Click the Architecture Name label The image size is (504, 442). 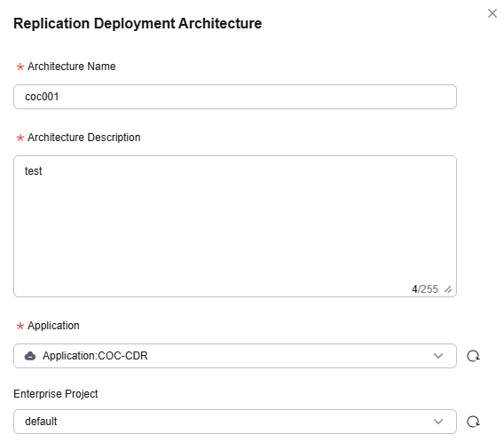(x=71, y=67)
